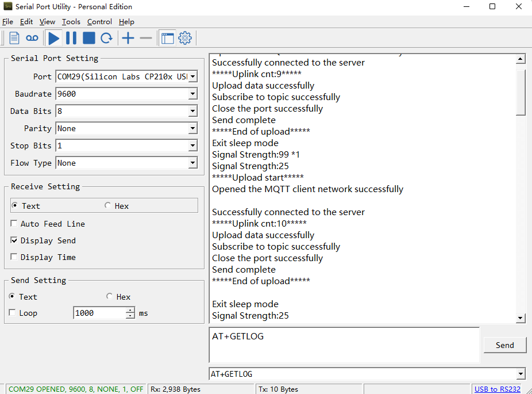Click the Loop interval field showing 1000
Viewport: 532px width, 394px height.
pyautogui.click(x=100, y=313)
